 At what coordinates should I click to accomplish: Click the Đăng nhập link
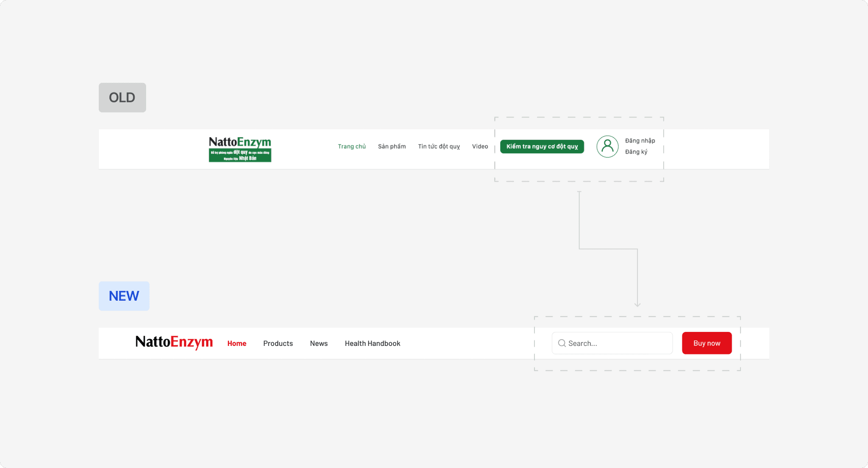click(640, 141)
